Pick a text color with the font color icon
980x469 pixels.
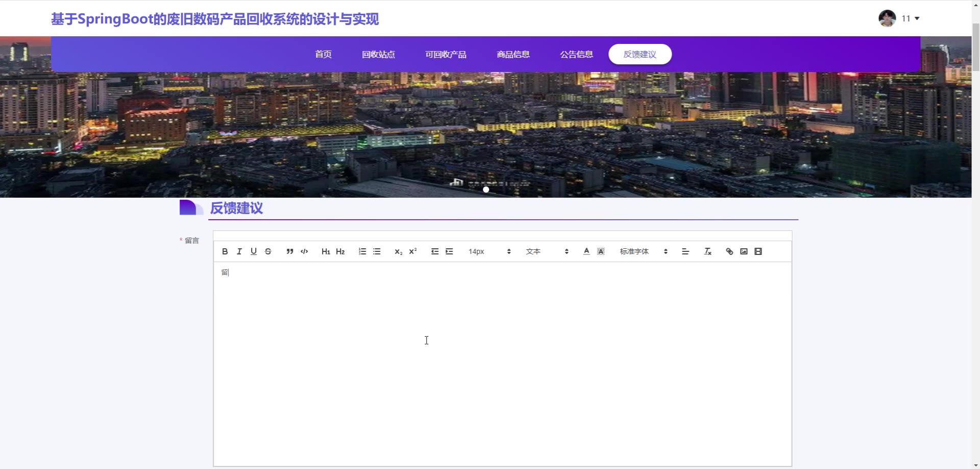pyautogui.click(x=586, y=251)
